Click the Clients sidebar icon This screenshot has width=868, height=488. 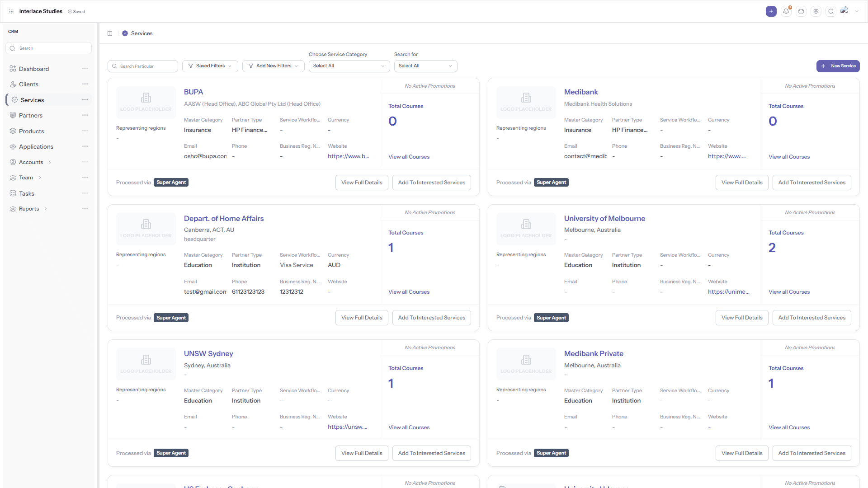tap(13, 84)
